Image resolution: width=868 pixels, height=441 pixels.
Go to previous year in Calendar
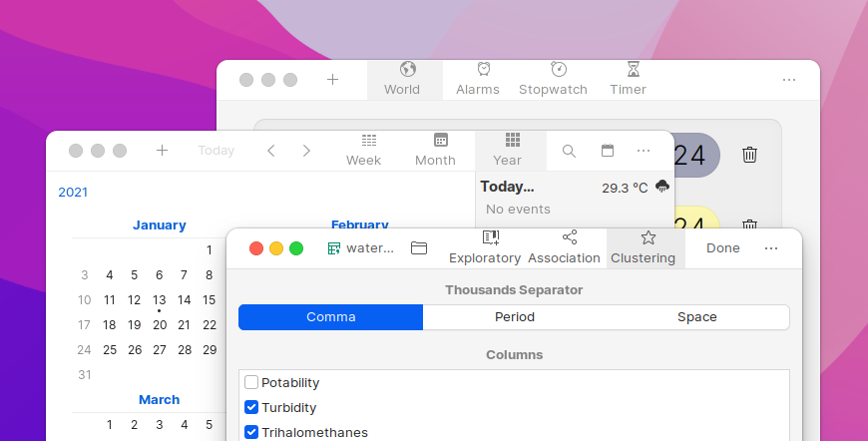(x=271, y=151)
